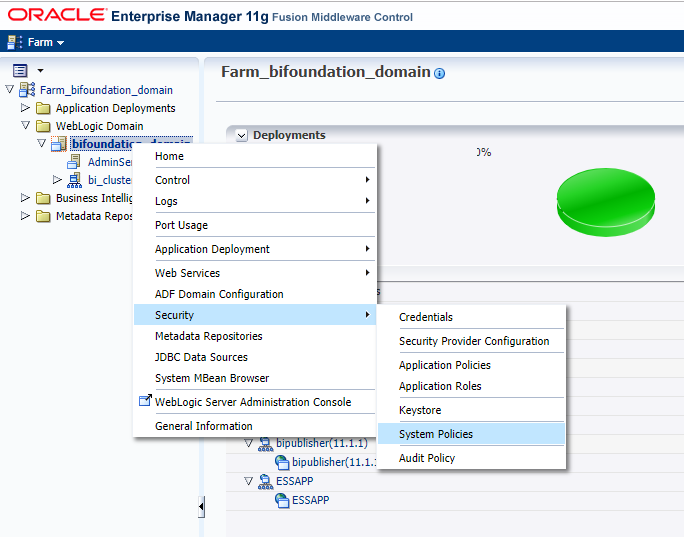
Task: Click the highlighted Security menu item
Action: click(255, 315)
